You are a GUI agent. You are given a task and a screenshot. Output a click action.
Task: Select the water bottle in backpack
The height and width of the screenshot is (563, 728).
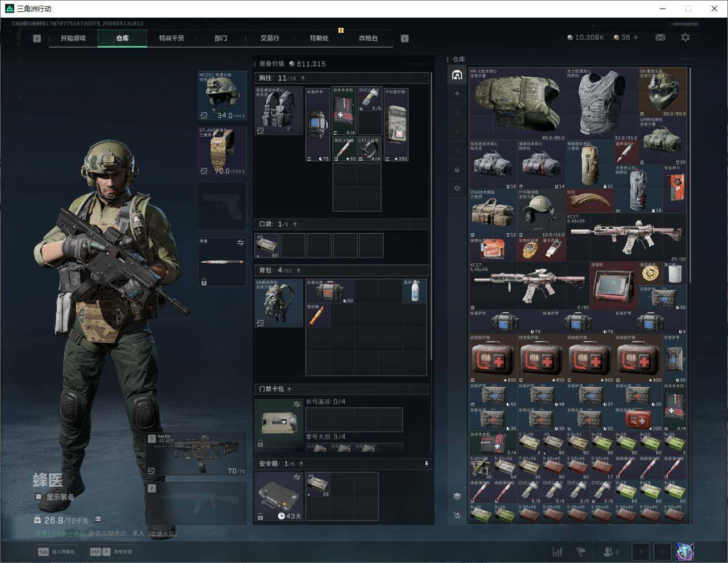coord(415,291)
